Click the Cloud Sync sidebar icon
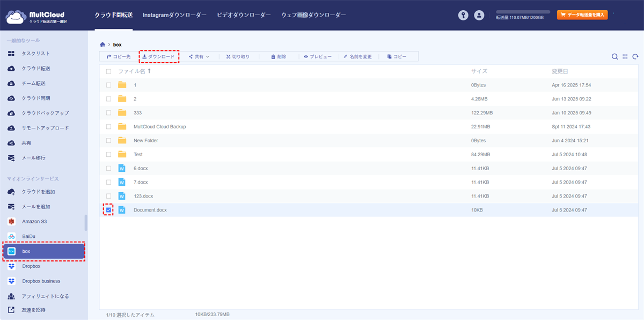This screenshot has height=320, width=644. 11,98
